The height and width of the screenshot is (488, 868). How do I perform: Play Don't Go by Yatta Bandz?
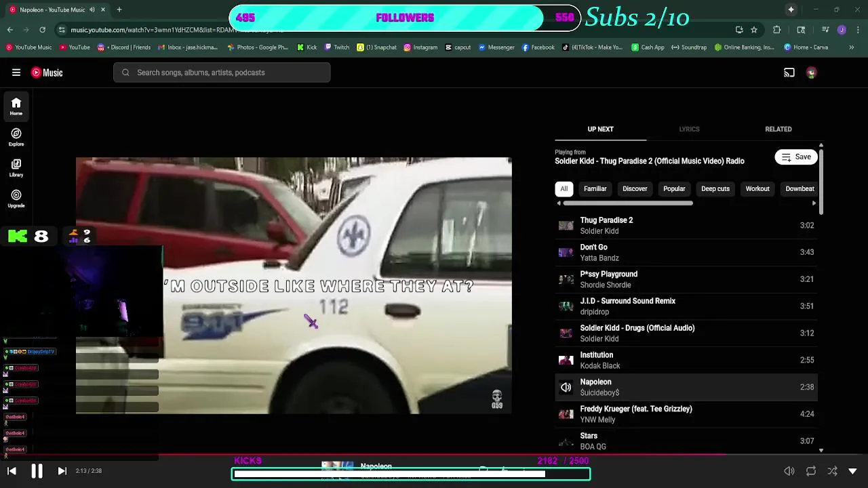point(686,252)
